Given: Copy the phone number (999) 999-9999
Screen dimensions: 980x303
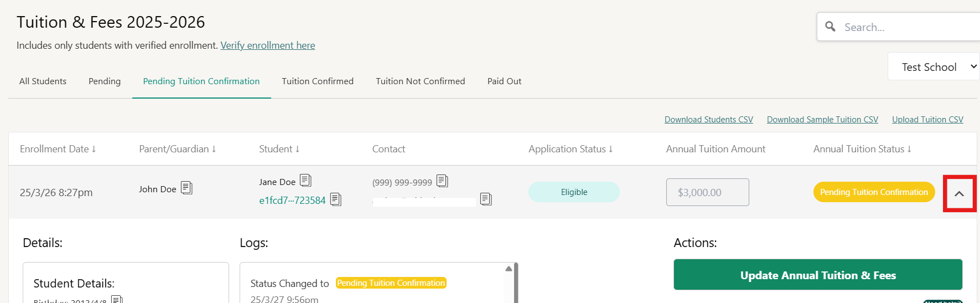Looking at the screenshot, I should coord(442,181).
